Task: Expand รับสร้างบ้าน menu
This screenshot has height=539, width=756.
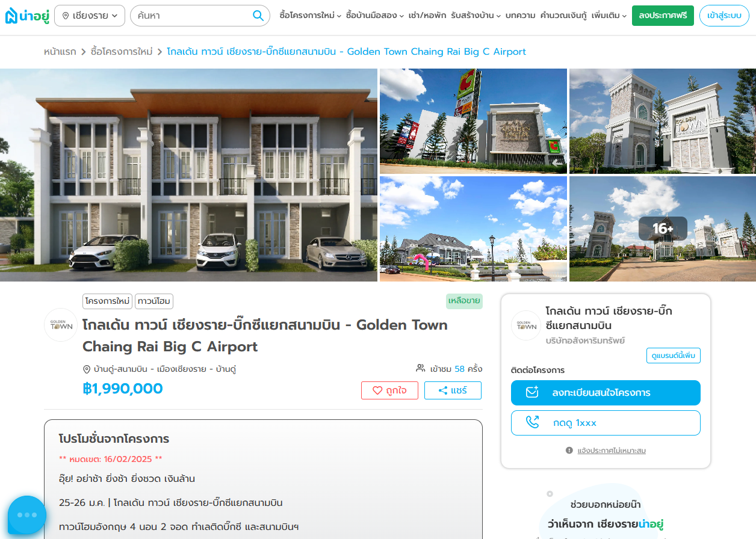Action: (x=476, y=16)
